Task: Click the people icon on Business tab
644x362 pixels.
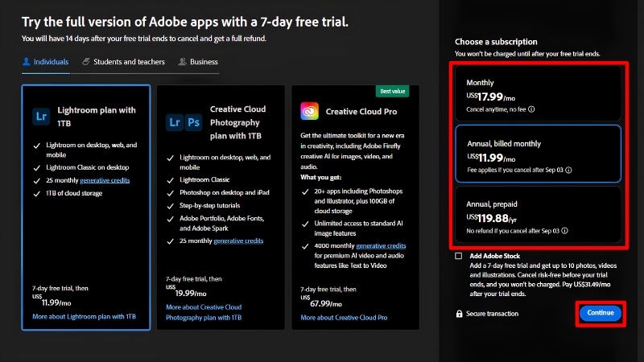Action: [x=183, y=62]
